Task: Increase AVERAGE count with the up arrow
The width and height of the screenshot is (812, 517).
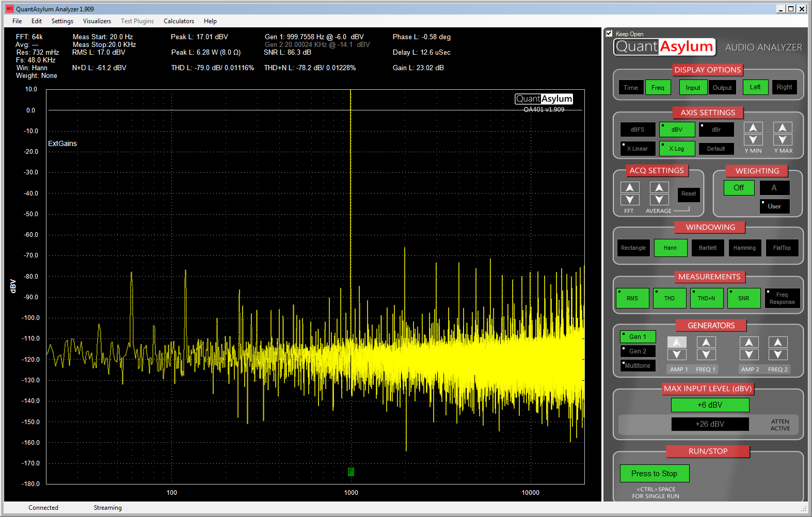Action: (x=659, y=187)
